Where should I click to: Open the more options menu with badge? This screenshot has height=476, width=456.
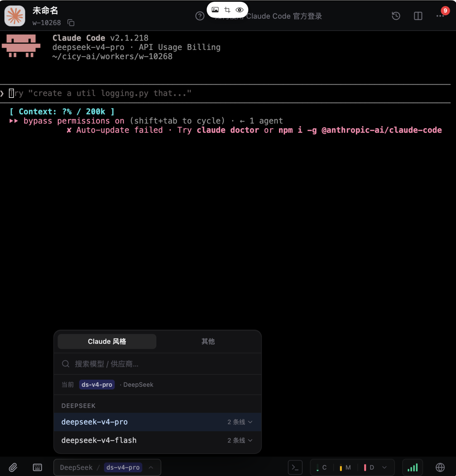pos(440,16)
